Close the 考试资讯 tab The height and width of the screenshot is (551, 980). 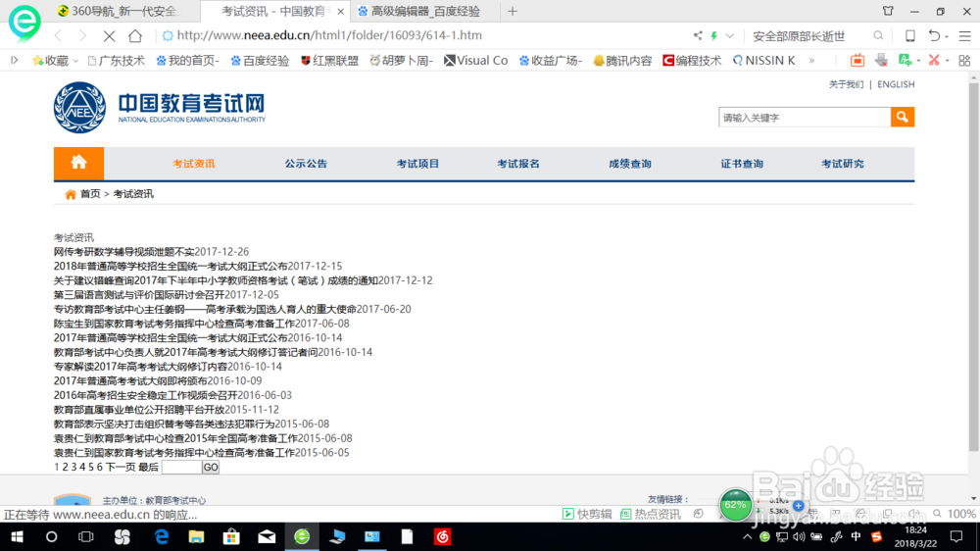point(341,11)
